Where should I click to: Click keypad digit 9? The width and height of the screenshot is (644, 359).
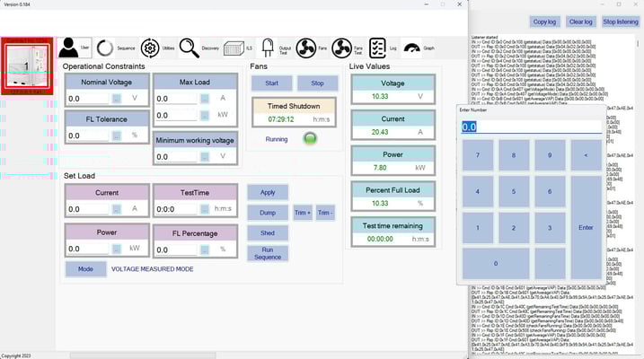click(x=550, y=155)
